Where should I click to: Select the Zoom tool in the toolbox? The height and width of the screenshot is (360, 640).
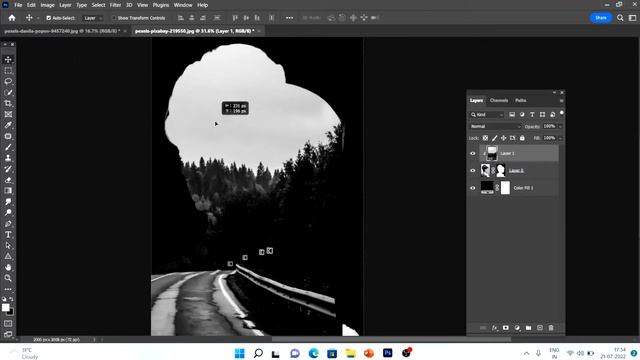[8, 278]
